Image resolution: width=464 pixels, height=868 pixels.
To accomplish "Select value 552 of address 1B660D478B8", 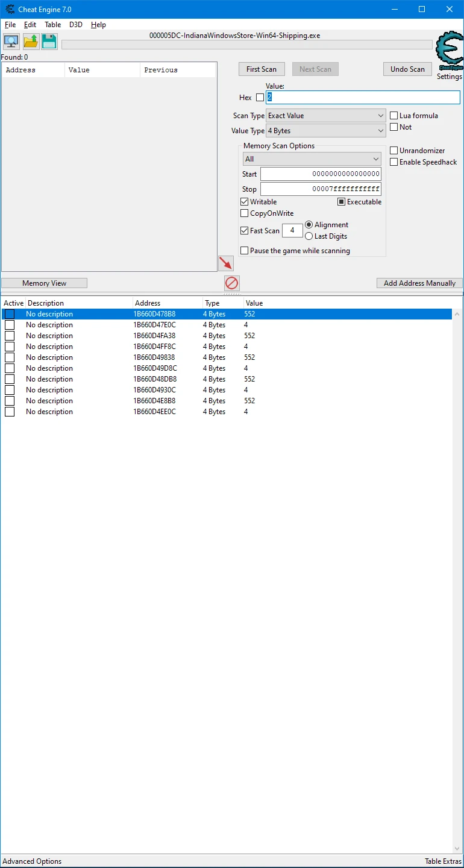I will pyautogui.click(x=249, y=314).
